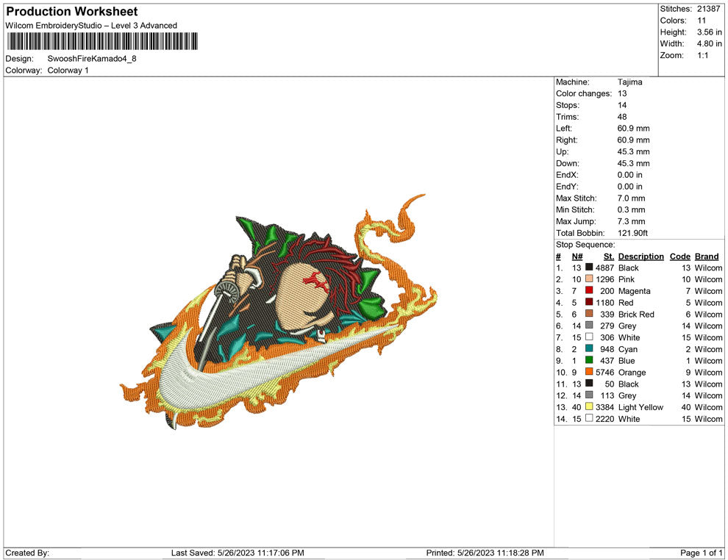This screenshot has height=560, width=728.
Task: Click the Light Yellow description text
Action: point(640,407)
